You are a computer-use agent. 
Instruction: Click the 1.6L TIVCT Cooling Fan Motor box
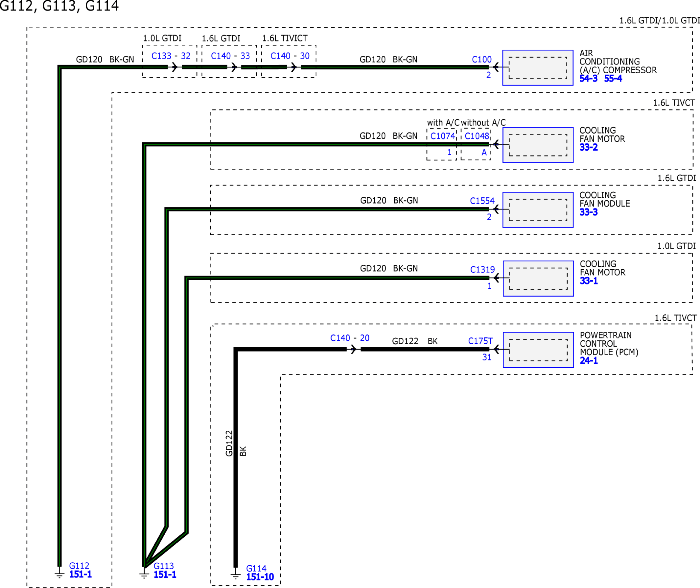[538, 145]
